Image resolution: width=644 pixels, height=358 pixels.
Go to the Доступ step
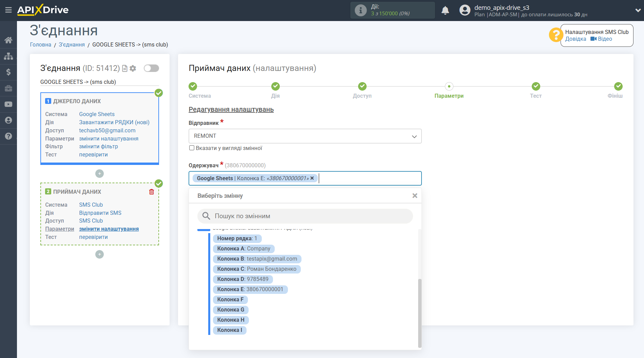click(362, 86)
